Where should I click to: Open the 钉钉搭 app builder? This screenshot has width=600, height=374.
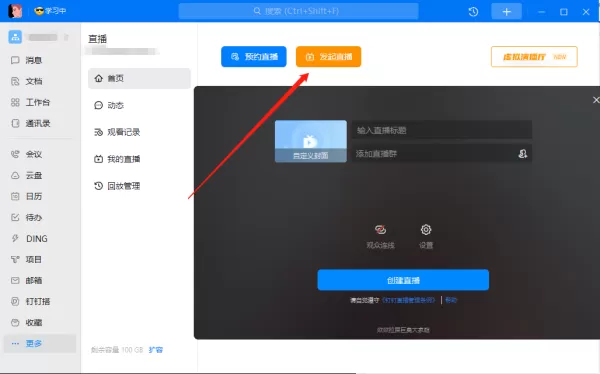tap(31, 302)
